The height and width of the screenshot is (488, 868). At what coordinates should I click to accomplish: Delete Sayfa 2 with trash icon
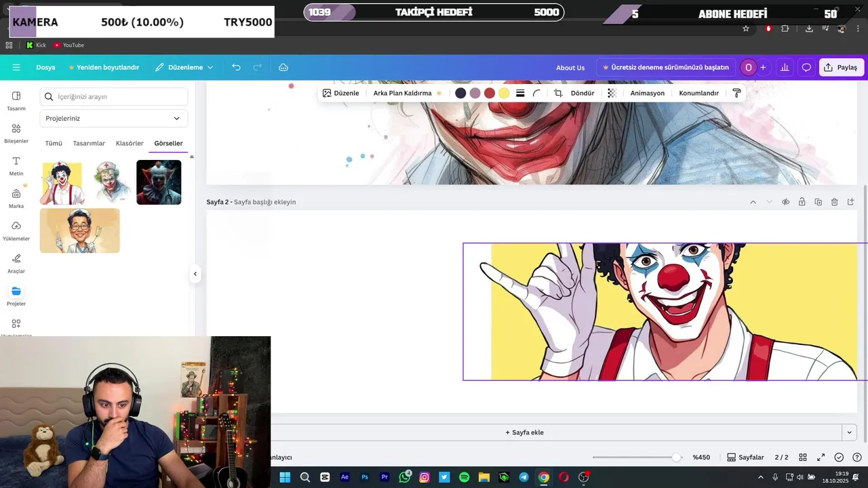(834, 202)
